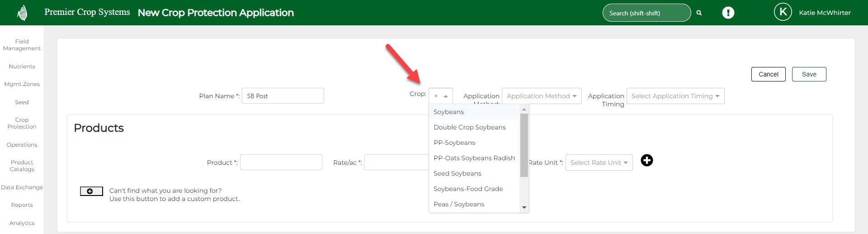Click the Premier Crop Systems corn logo
Image resolution: width=868 pixels, height=234 pixels.
[22, 13]
